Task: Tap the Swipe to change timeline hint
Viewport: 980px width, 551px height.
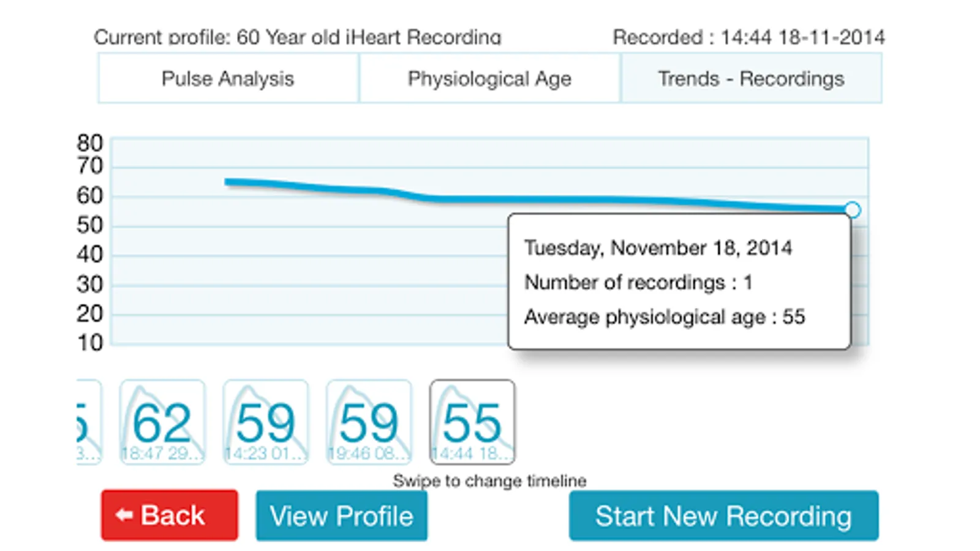Action: [489, 481]
